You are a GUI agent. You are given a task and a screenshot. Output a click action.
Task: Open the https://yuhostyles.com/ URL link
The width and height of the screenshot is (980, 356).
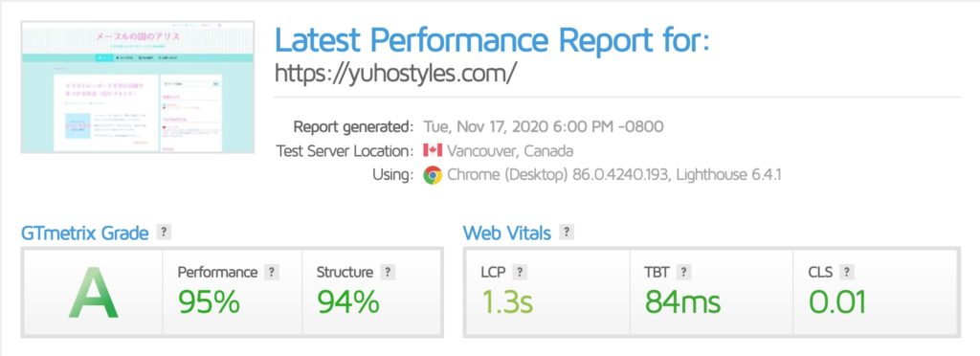tap(395, 74)
